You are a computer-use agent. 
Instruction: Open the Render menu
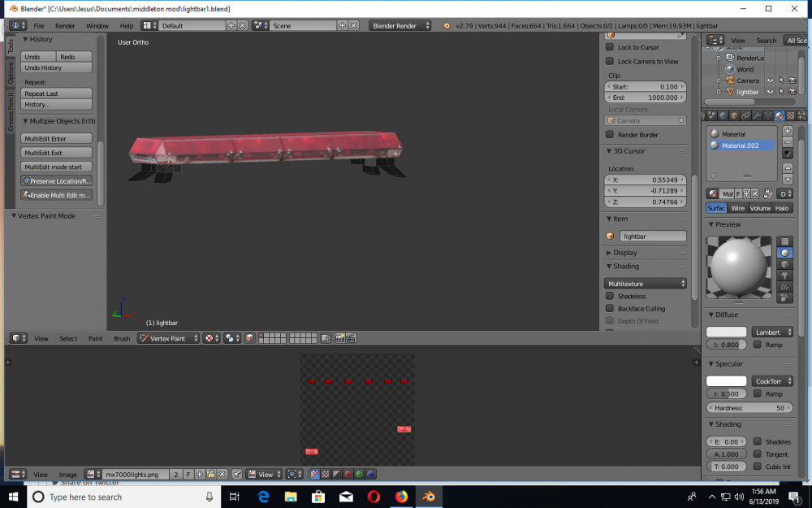(65, 25)
